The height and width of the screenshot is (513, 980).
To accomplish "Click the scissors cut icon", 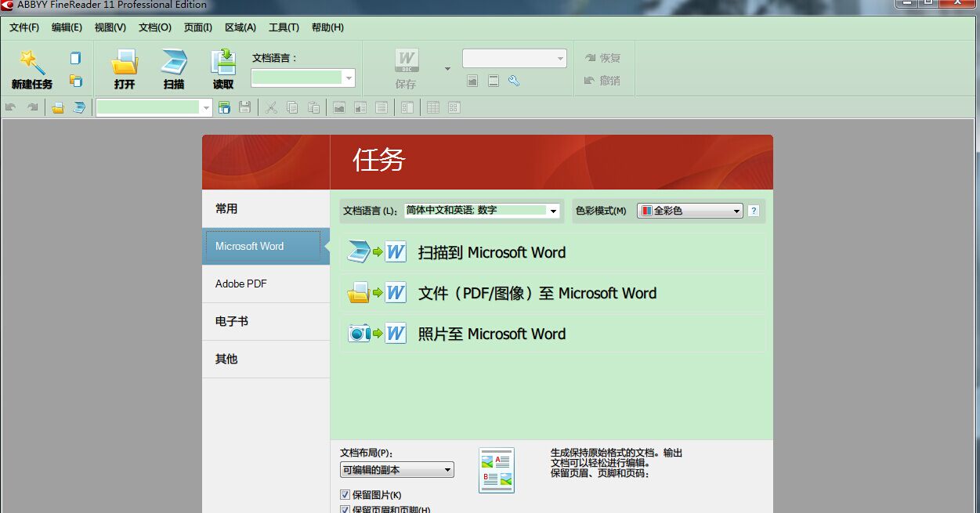I will (x=271, y=107).
